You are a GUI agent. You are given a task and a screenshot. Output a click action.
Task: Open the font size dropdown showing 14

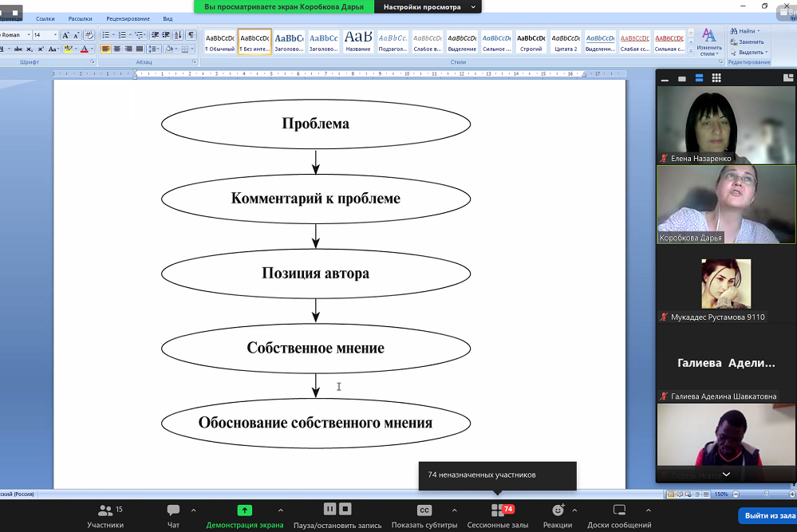[55, 35]
